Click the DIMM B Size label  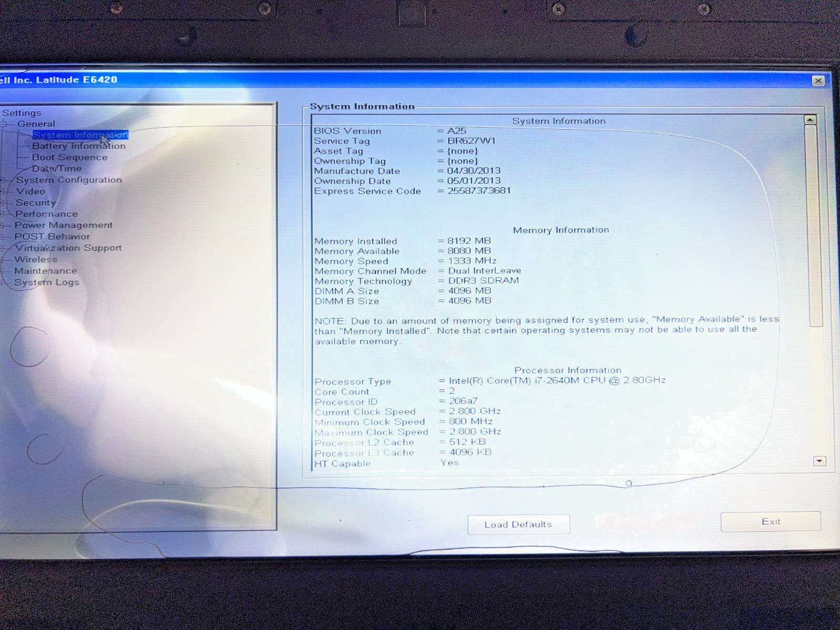(347, 301)
